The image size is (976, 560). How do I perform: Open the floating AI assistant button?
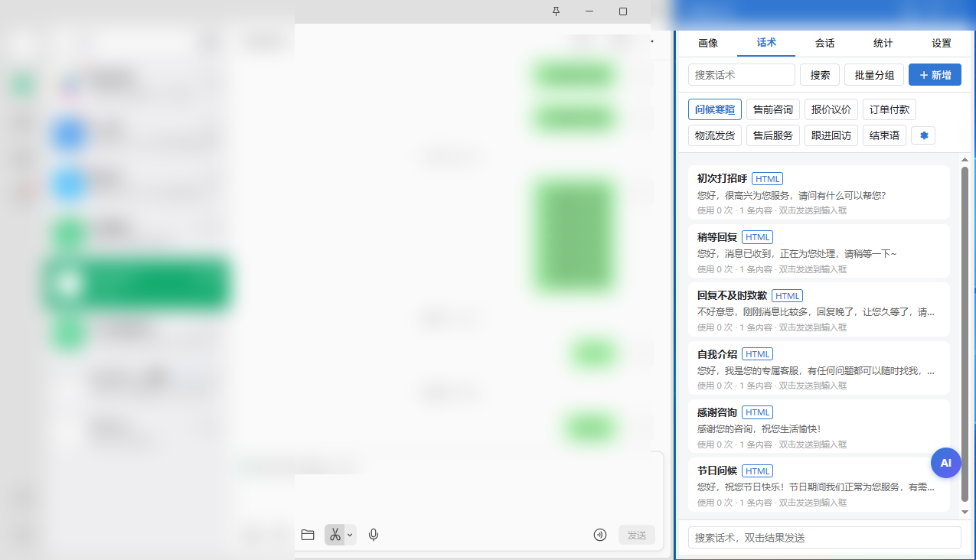(x=945, y=463)
